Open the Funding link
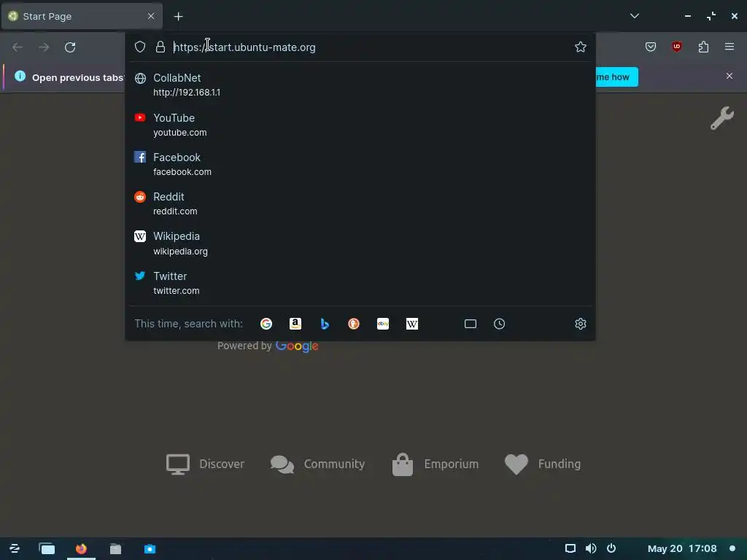 (542, 464)
